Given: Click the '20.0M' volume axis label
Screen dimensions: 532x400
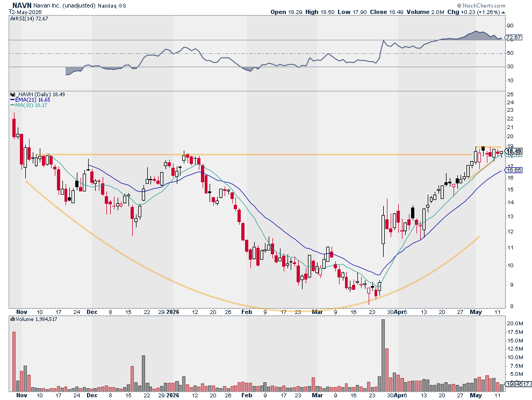Looking at the screenshot, I should coord(515,324).
